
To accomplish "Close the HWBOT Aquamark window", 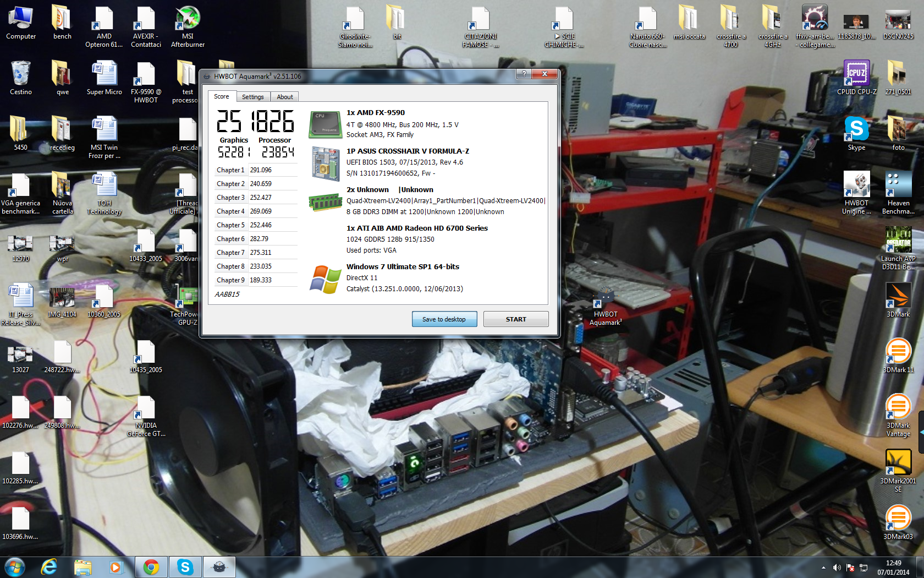I will 544,74.
